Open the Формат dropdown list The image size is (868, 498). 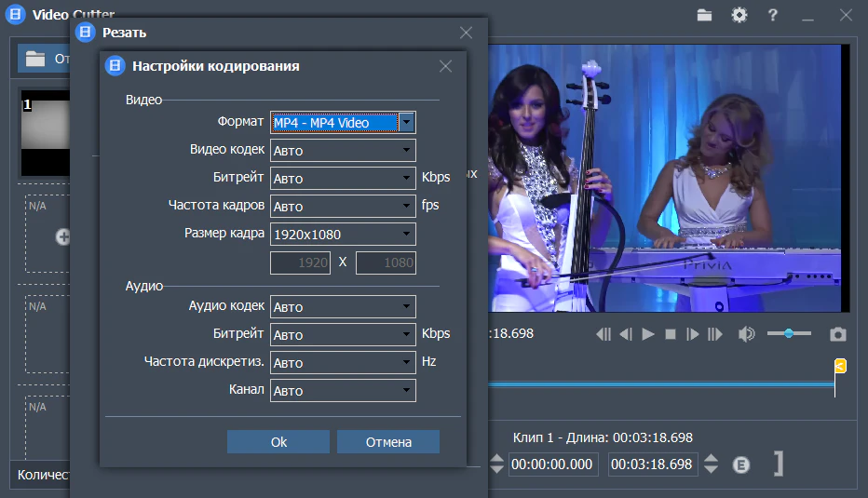coord(407,123)
